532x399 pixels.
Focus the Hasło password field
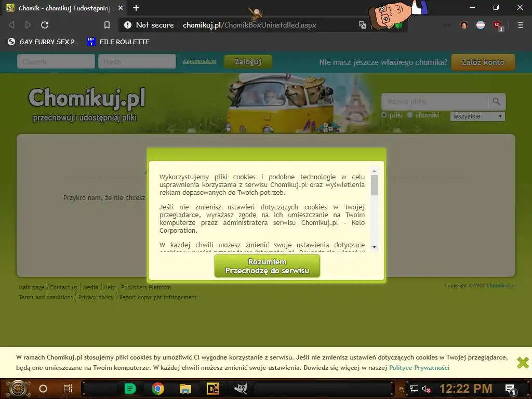(x=137, y=62)
